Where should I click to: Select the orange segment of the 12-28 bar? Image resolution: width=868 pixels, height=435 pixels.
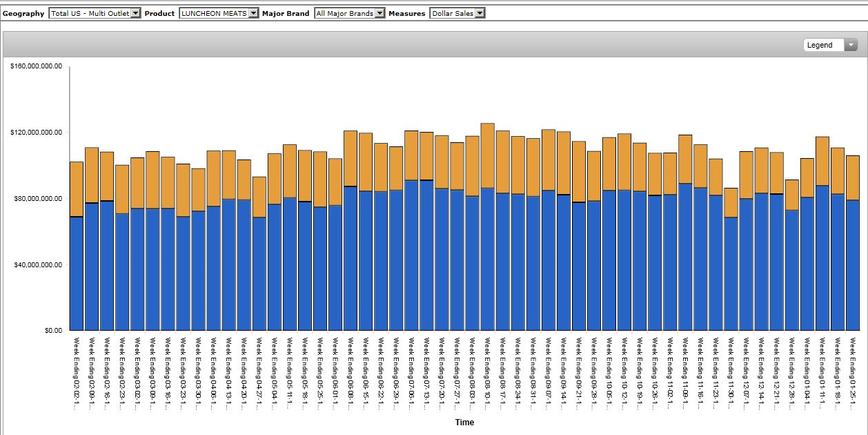coord(792,195)
